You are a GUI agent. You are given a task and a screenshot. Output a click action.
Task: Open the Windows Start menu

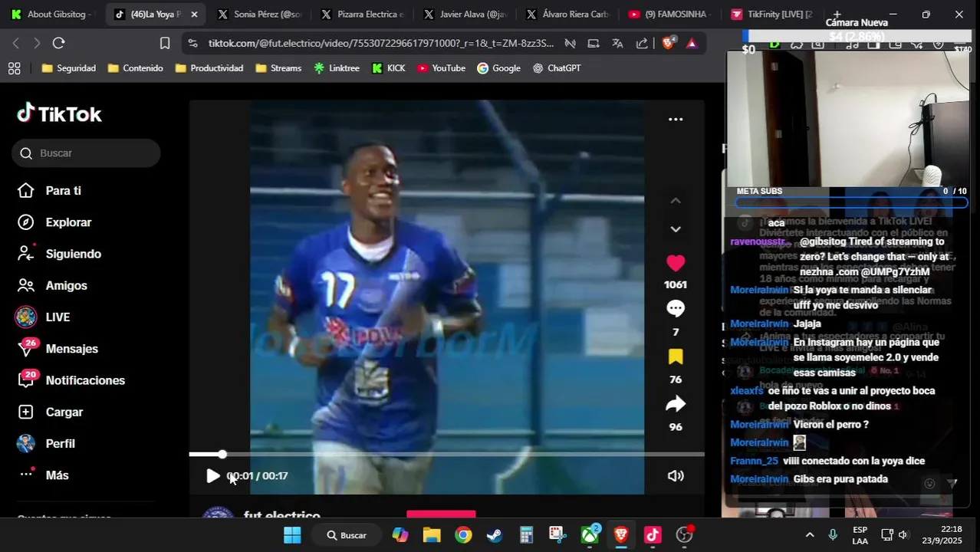pos(292,535)
